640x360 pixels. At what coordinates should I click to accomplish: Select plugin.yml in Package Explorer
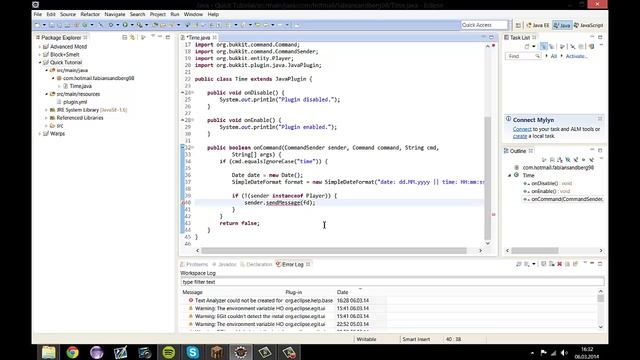[74, 102]
